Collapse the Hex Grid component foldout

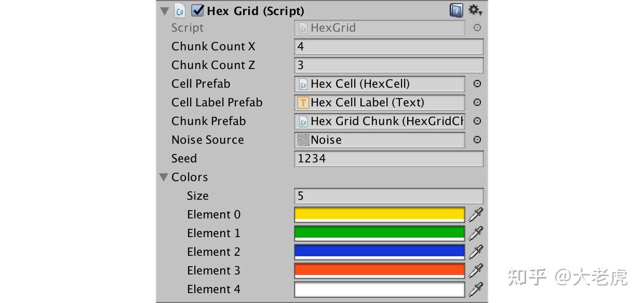(165, 11)
